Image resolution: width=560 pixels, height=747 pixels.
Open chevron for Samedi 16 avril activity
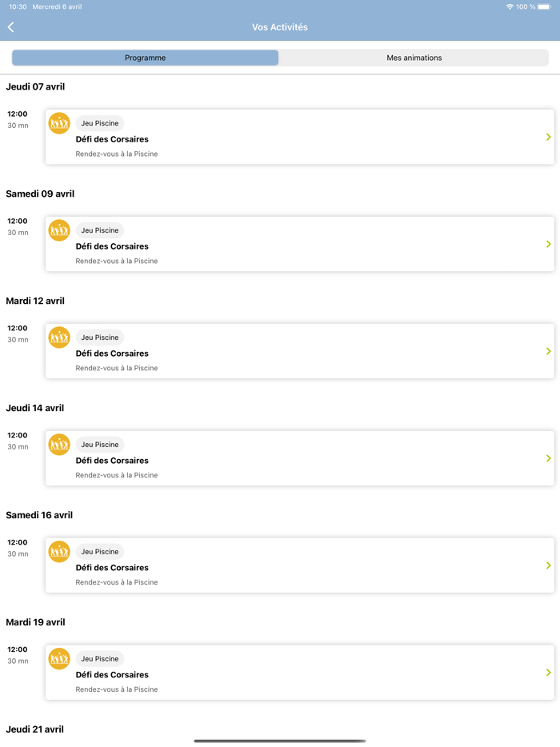(x=548, y=566)
